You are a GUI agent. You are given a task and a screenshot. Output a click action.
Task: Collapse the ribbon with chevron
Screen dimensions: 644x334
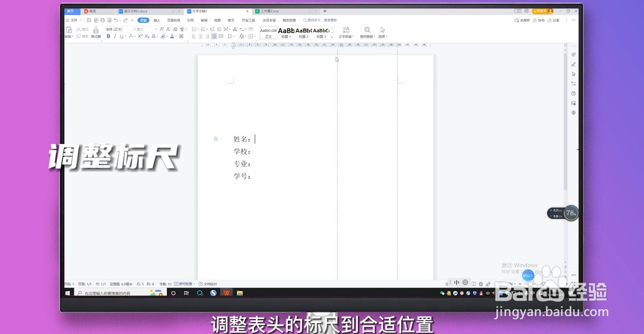[x=574, y=20]
